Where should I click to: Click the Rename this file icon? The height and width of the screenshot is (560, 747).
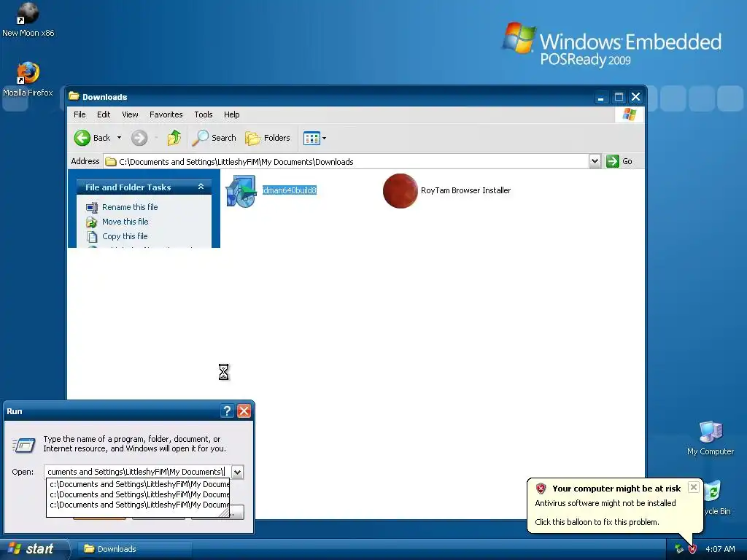91,207
